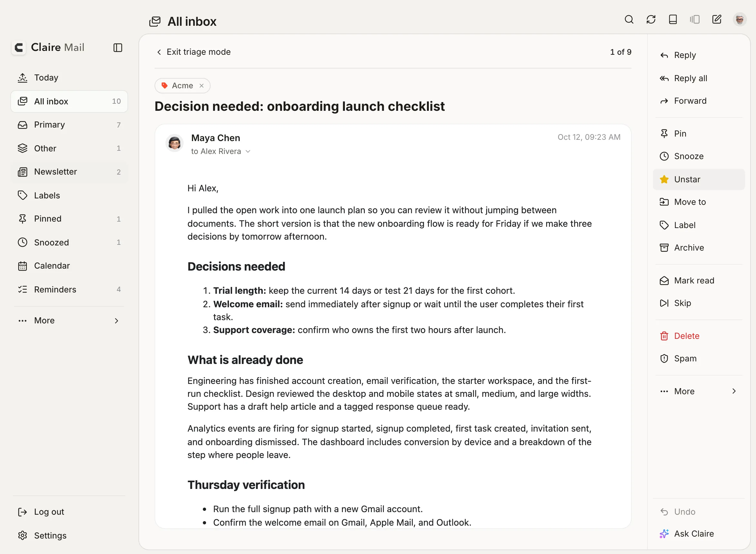756x554 pixels.
Task: Collapse the sidebar with the panel icon
Action: (118, 48)
